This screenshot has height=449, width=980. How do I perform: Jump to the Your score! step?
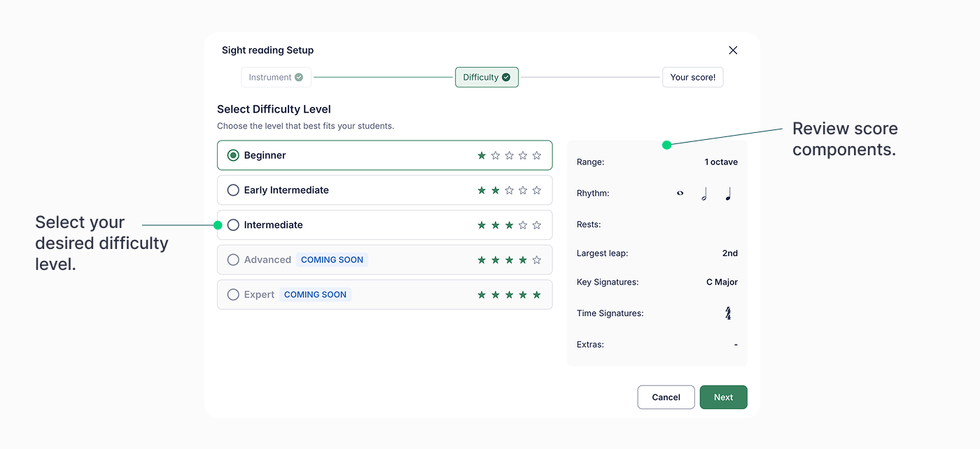[692, 78]
